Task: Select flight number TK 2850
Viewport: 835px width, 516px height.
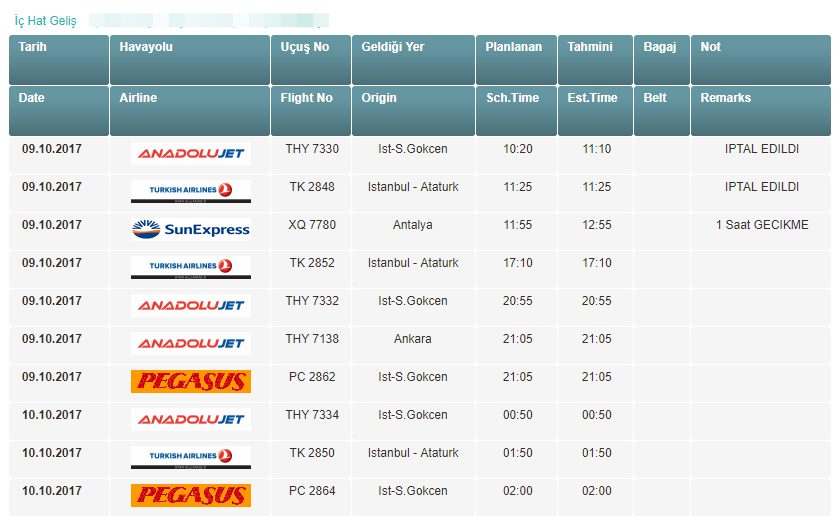Action: tap(312, 453)
